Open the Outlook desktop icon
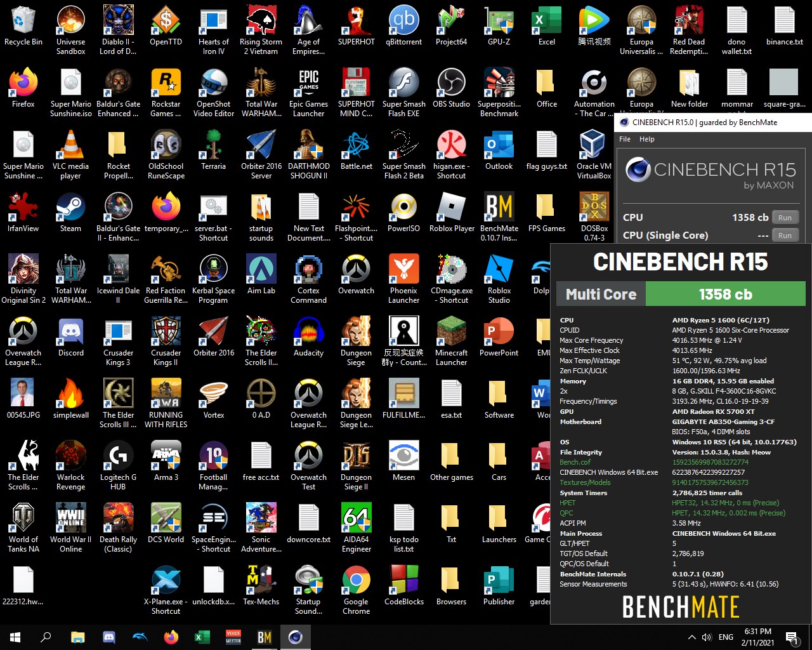The height and width of the screenshot is (650, 812). 499,151
